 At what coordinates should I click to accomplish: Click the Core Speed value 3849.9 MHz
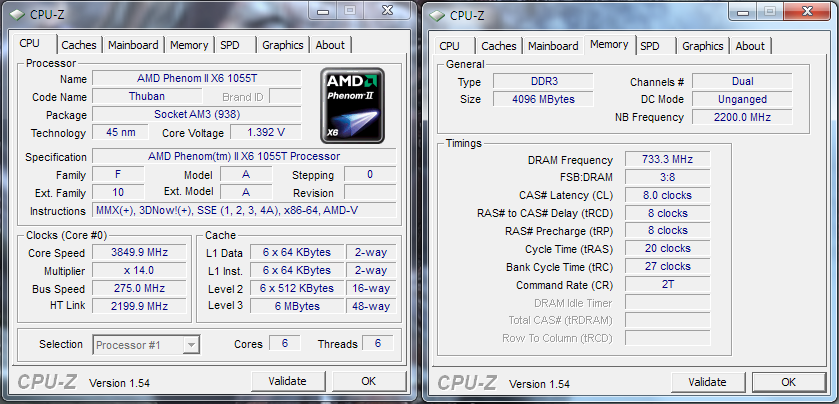140,253
